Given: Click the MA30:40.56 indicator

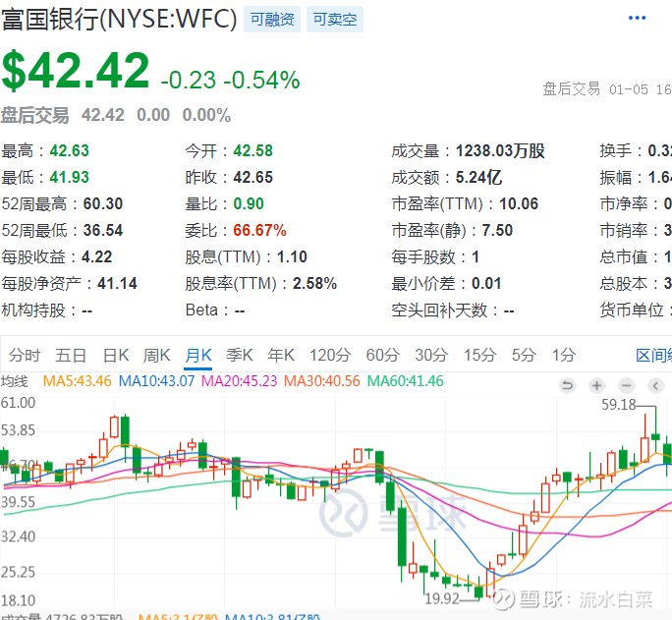Looking at the screenshot, I should (322, 381).
